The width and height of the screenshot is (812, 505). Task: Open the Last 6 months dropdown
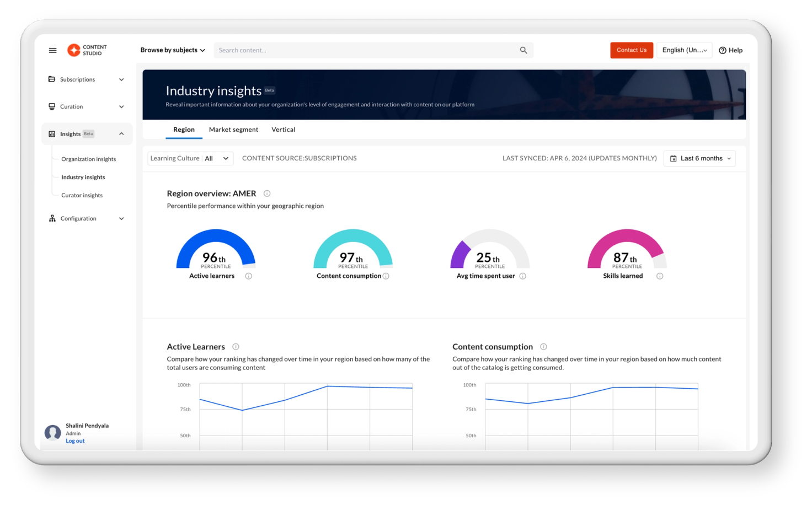(x=699, y=158)
